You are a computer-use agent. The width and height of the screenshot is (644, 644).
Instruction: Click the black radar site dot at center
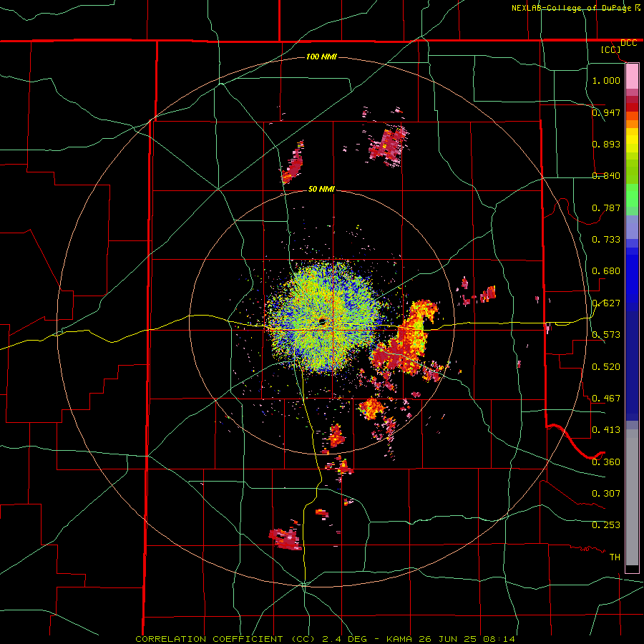(x=322, y=321)
